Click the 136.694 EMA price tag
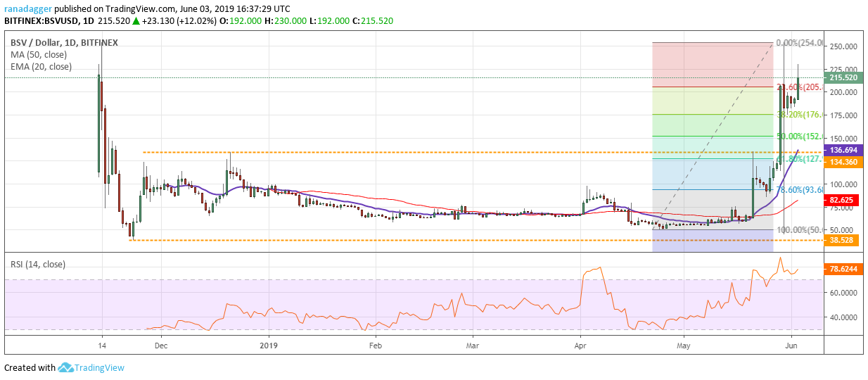Viewport: 868px width, 380px height. (843, 151)
